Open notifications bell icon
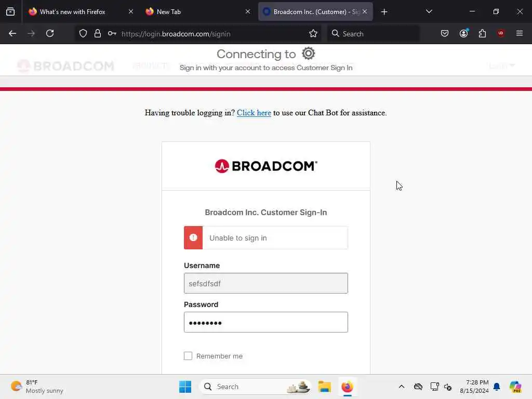 [x=497, y=387]
